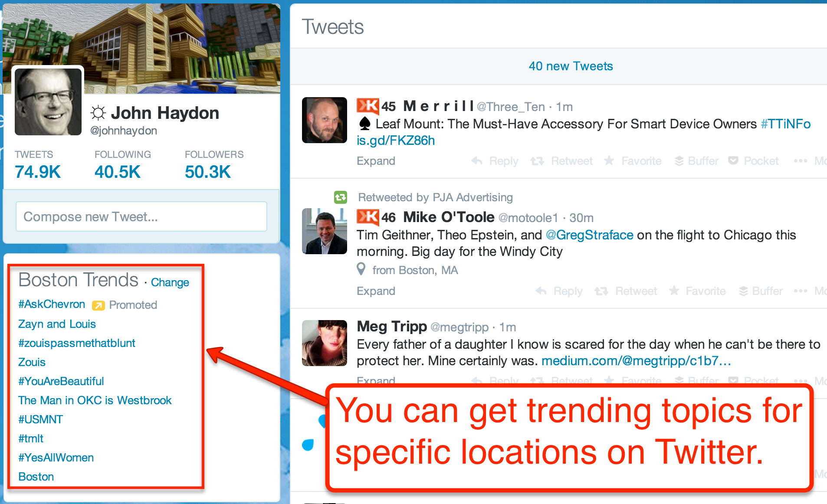
Task: Click Reply icon on Merrill's tweet
Action: click(477, 161)
